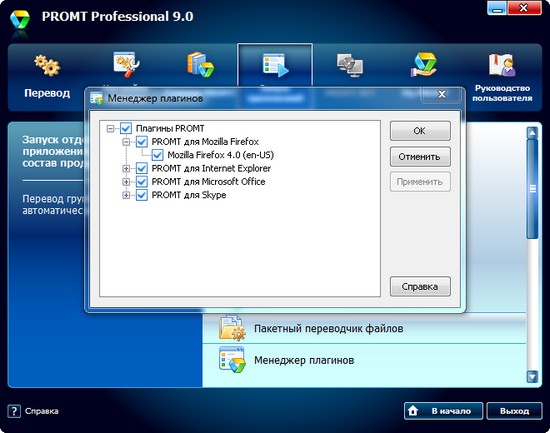Open Менеджер плагинов list entry
550x433 pixels.
[304, 360]
